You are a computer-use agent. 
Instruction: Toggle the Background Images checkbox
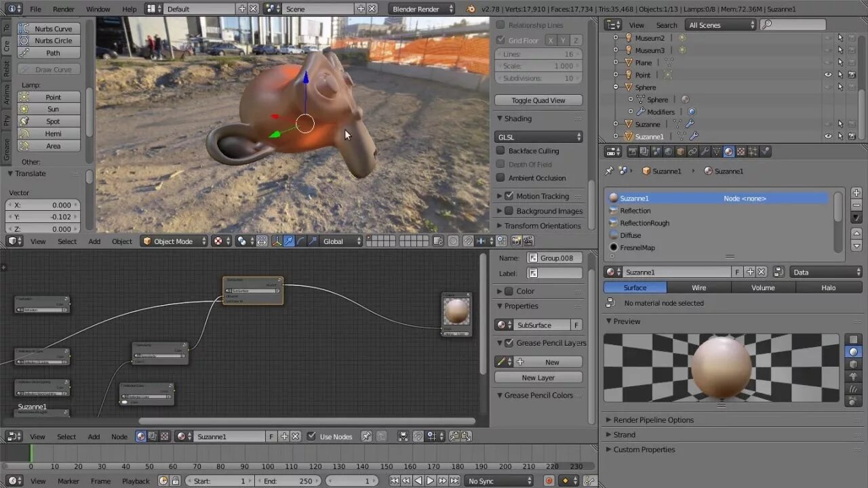(509, 211)
